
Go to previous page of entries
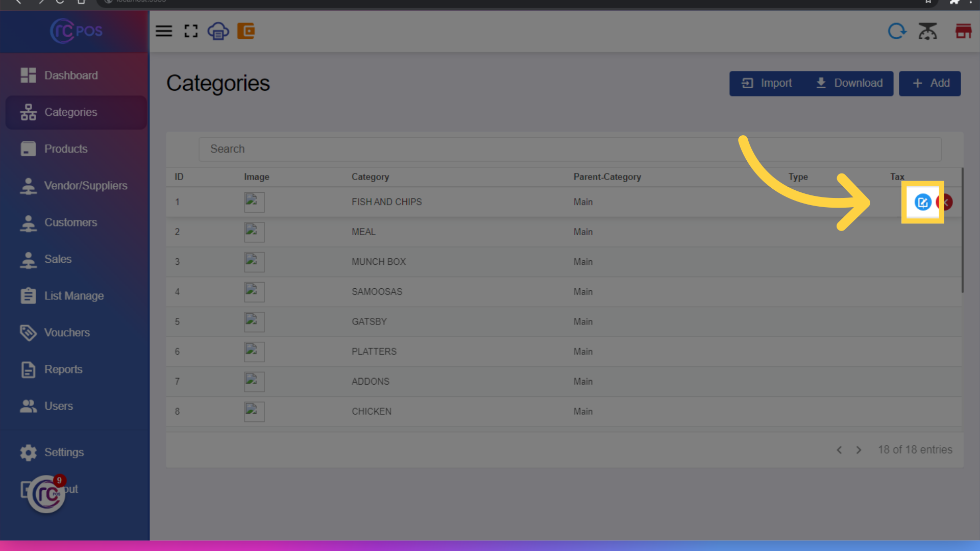click(839, 450)
